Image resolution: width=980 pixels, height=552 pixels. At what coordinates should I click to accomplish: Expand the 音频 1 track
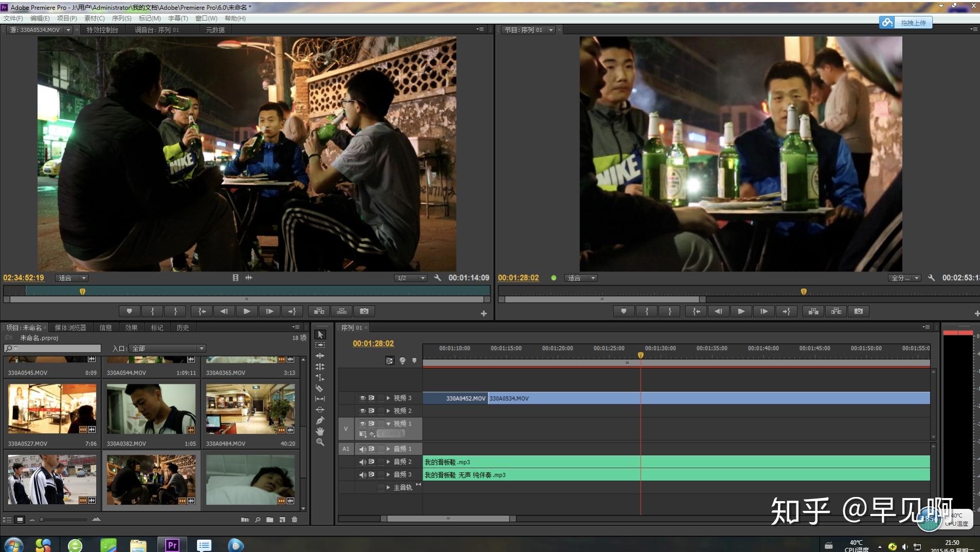click(388, 449)
